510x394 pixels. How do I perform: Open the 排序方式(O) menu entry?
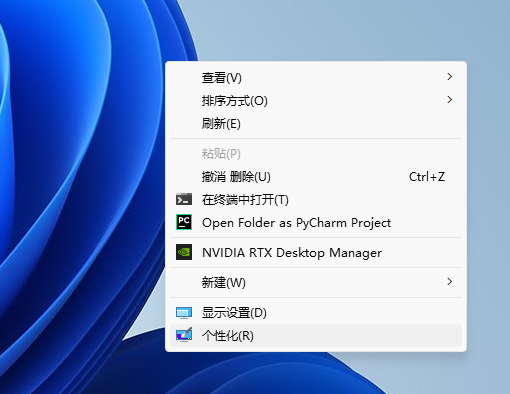click(316, 100)
